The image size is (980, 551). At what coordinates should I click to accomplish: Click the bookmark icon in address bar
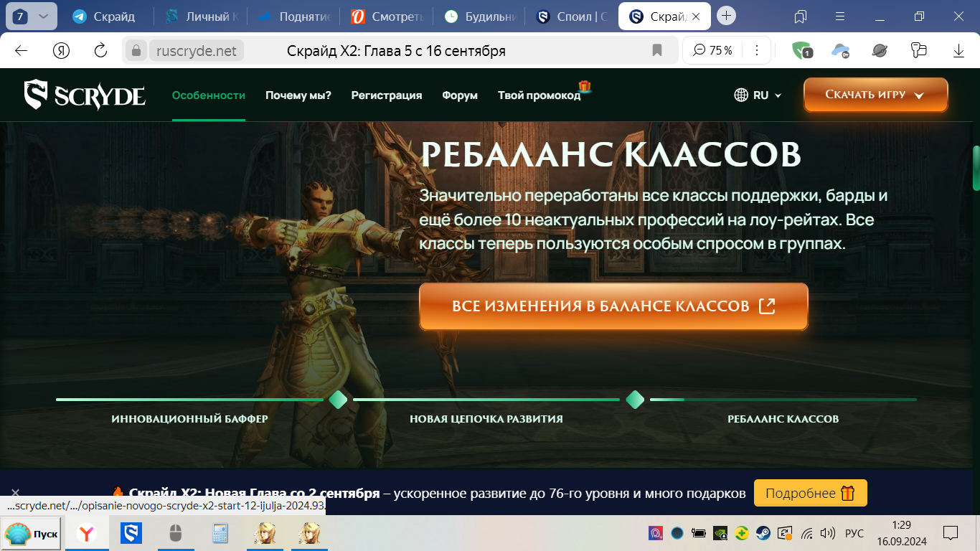point(656,50)
